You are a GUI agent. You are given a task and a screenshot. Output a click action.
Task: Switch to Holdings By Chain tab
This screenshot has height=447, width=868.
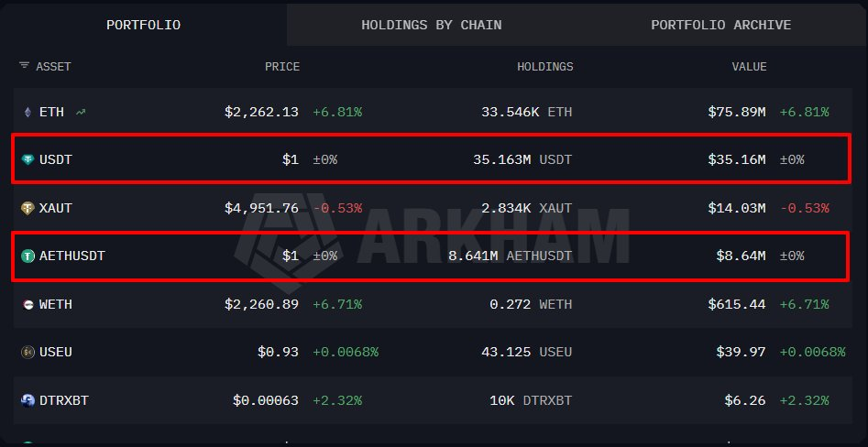click(x=431, y=25)
